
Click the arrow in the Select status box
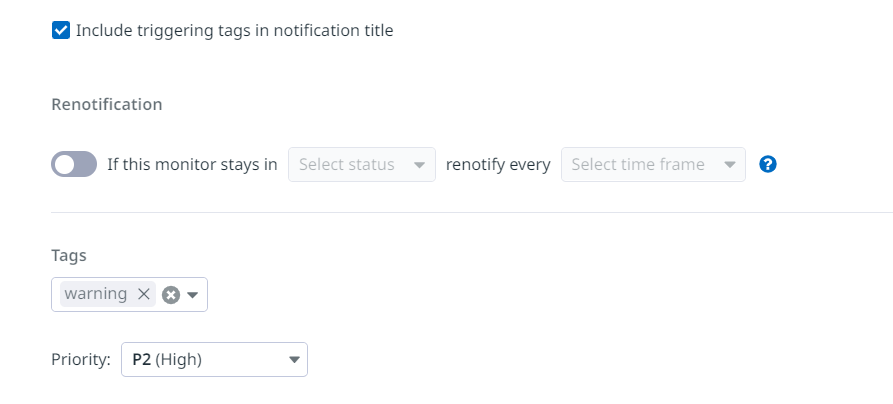click(419, 165)
